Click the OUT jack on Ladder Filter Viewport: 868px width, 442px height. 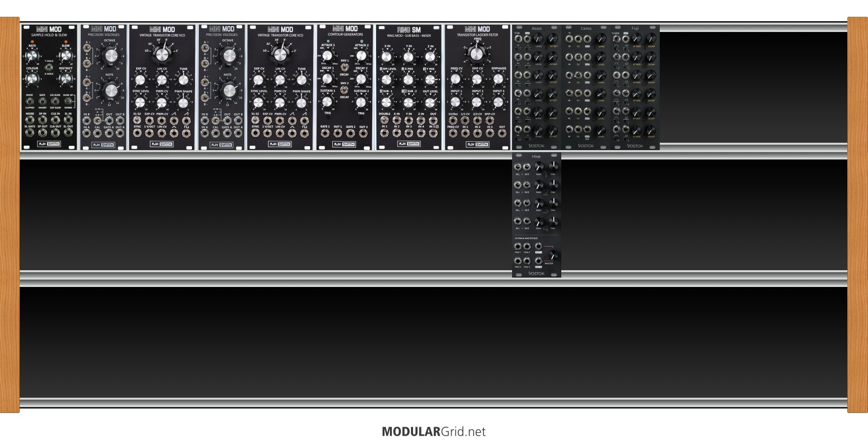click(502, 133)
